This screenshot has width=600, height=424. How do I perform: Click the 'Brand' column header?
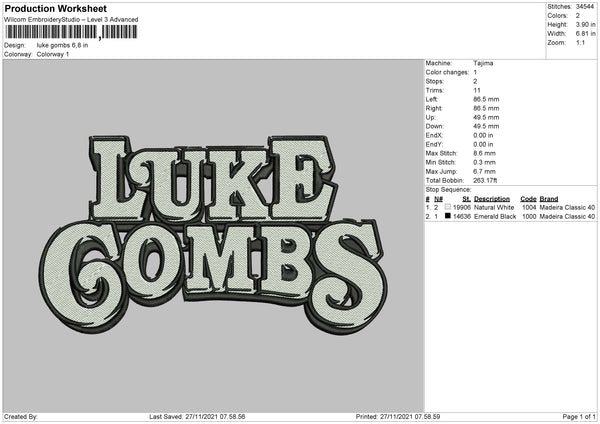549,199
